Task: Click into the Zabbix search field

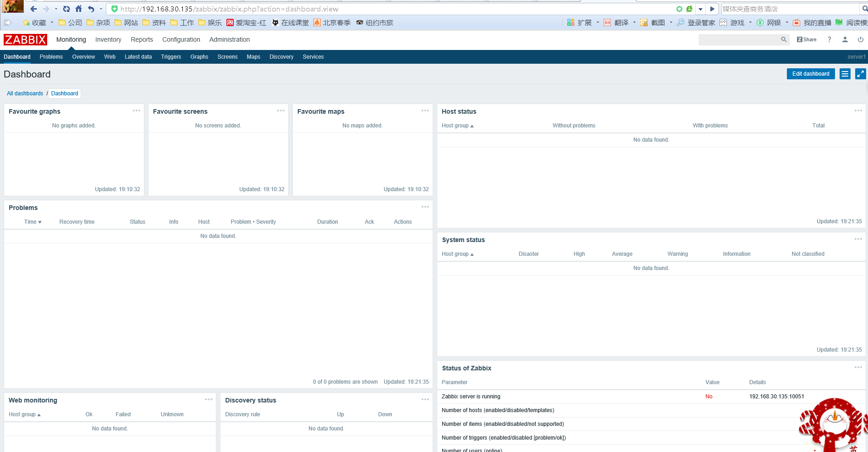Action: 739,40
